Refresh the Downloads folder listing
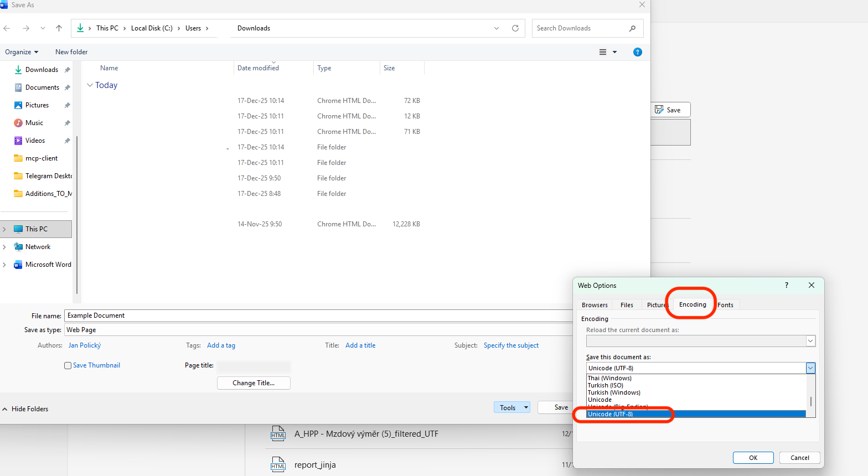The image size is (868, 476). point(515,28)
